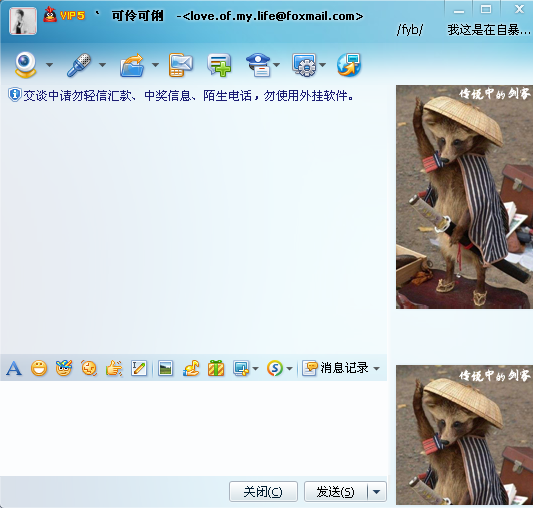
Task: Click the 发送(S) send button
Action: 336,492
